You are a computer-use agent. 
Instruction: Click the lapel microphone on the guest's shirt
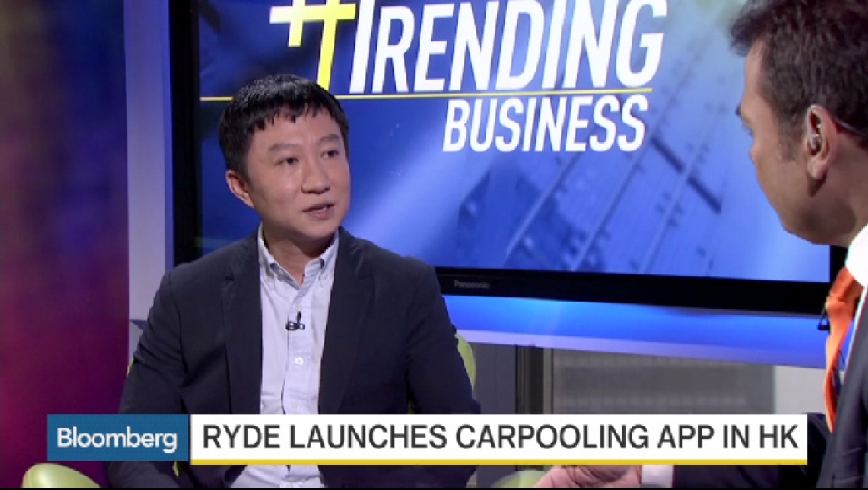coord(294,322)
